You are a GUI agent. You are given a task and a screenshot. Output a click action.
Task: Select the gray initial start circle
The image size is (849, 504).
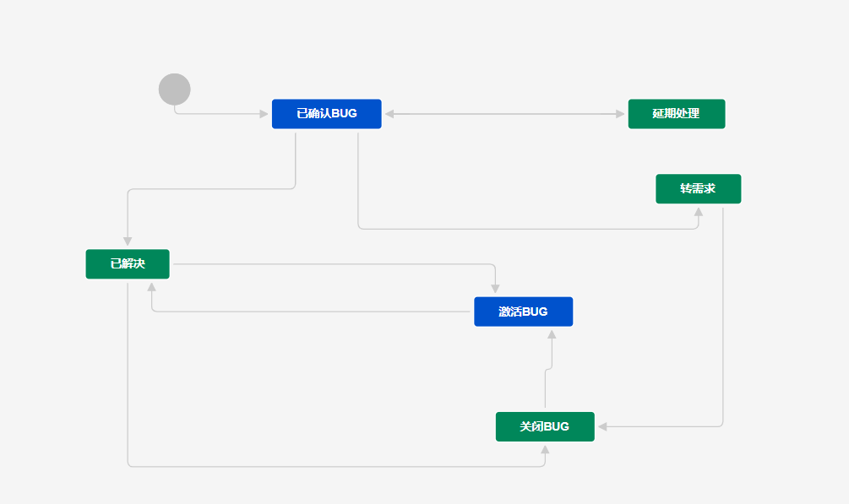[174, 89]
